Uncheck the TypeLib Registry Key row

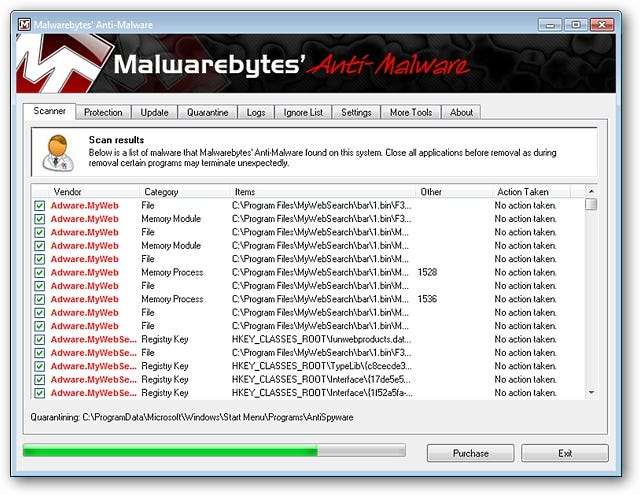[x=40, y=366]
